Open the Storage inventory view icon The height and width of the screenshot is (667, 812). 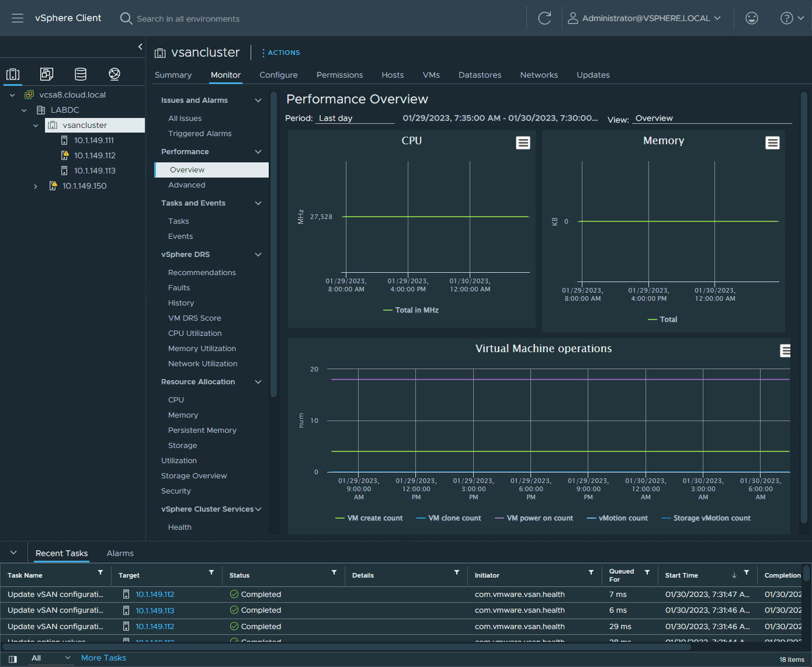81,74
